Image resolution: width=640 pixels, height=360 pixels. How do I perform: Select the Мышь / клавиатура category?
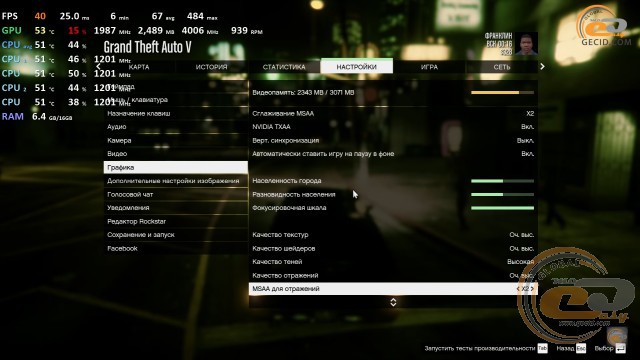(176, 100)
